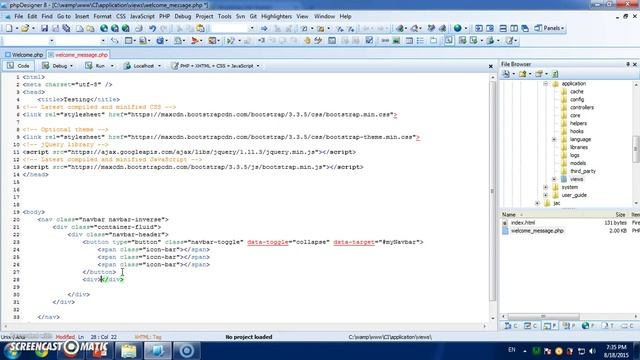Click the globe browser icon left of Panels

(x=458, y=28)
